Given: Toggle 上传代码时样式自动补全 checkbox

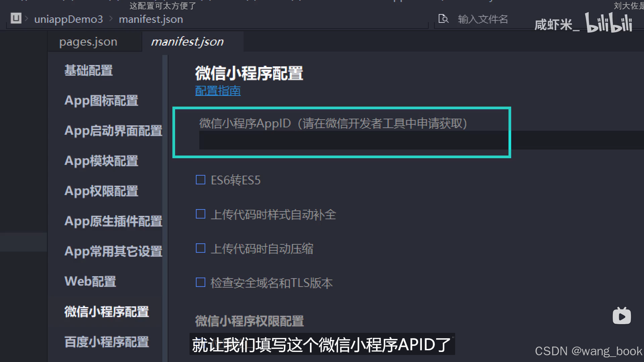Looking at the screenshot, I should (201, 214).
